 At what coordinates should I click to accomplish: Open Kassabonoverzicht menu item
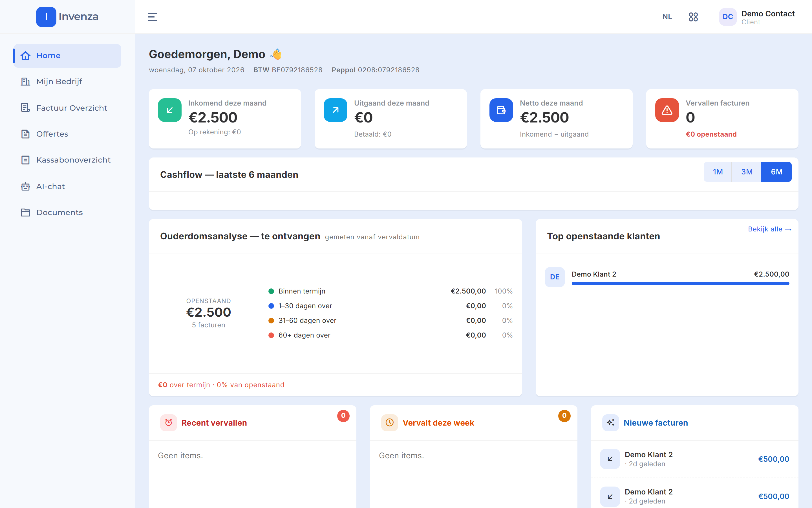point(67,160)
